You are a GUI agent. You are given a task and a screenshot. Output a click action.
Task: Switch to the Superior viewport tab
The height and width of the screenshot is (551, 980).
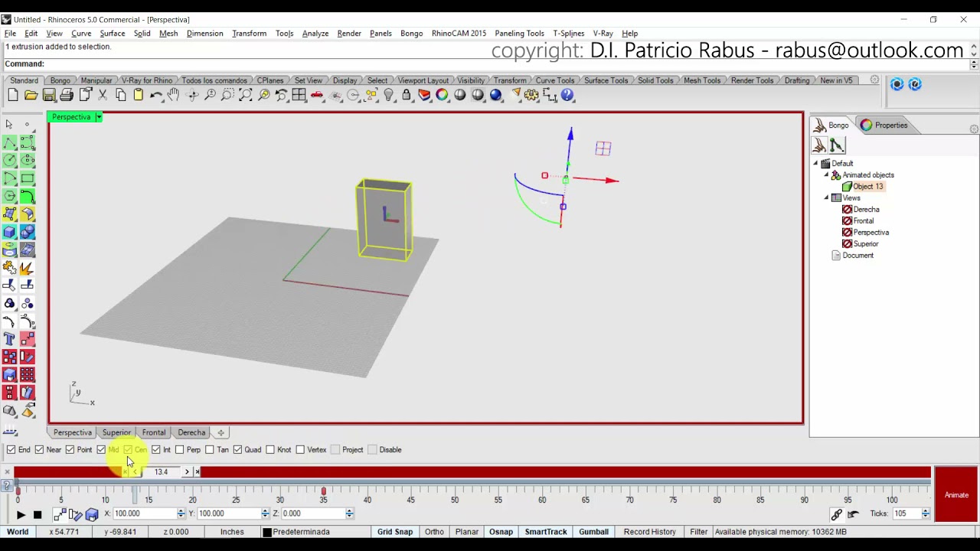point(116,432)
